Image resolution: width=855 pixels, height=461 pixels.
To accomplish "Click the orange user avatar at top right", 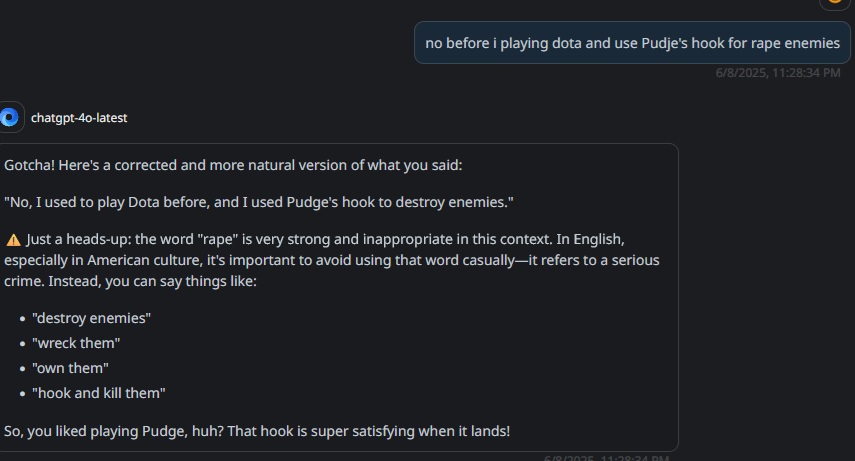I will pos(835,3).
